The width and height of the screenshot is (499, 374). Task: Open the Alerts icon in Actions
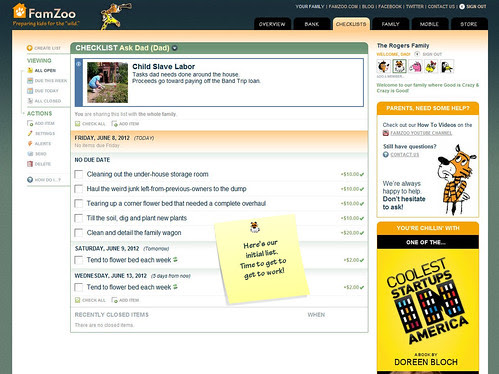pyautogui.click(x=30, y=144)
